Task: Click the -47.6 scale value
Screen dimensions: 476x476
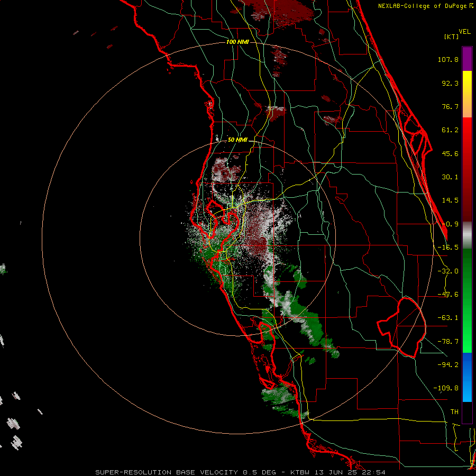Action: [448, 295]
